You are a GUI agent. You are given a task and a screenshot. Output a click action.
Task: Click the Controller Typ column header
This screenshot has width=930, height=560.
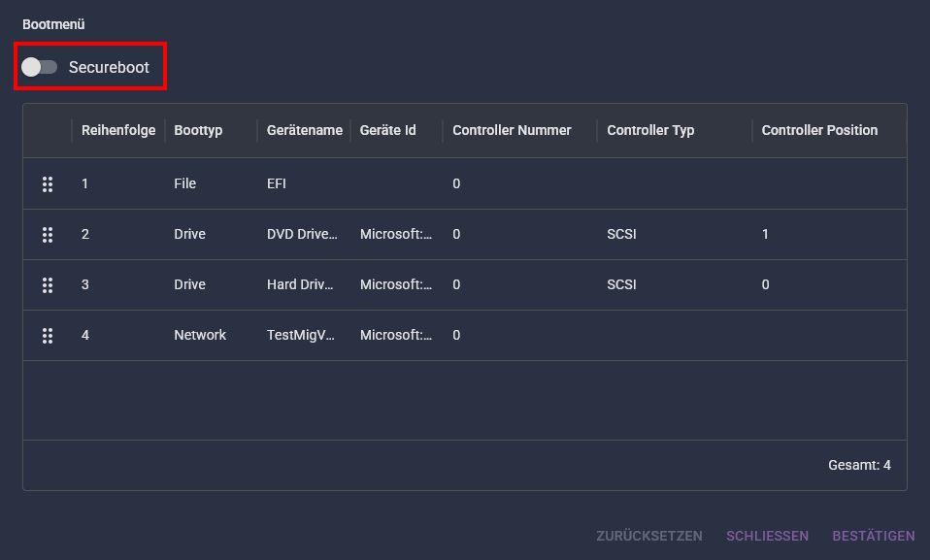[x=650, y=130]
